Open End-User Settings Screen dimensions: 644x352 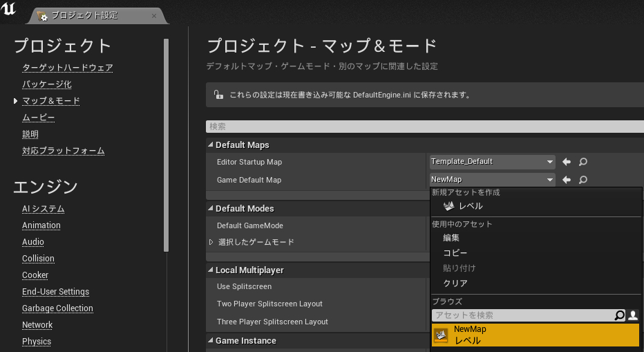coord(55,292)
